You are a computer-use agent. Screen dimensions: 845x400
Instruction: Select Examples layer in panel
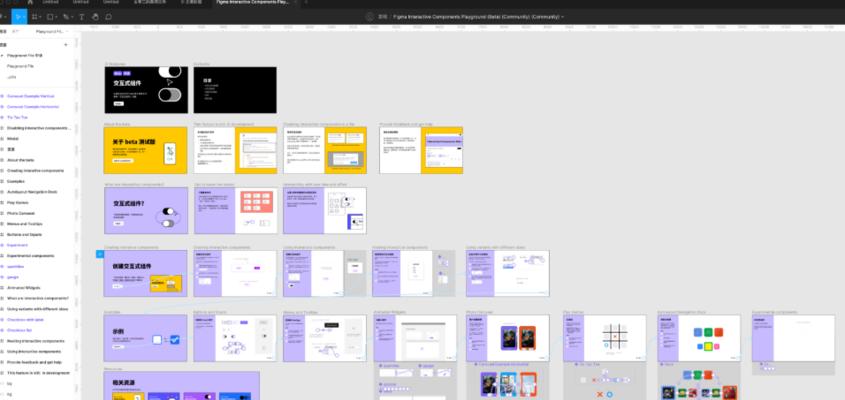point(16,181)
